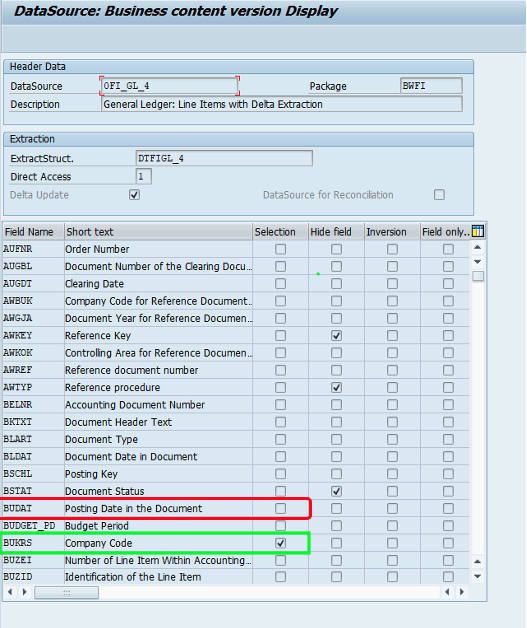This screenshot has height=628, width=527.
Task: Select the 'Reference Key' short text
Action: pos(98,336)
